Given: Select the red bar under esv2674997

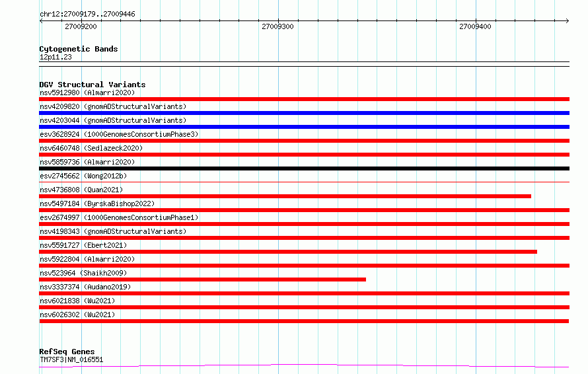Looking at the screenshot, I should 304,224.
